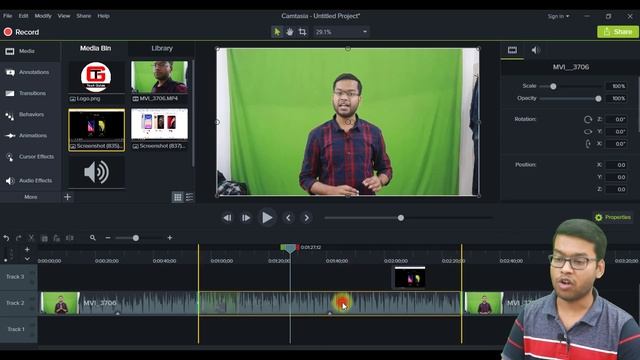640x360 pixels.
Task: Click the Copy icon in timeline toolbar
Action: pyautogui.click(x=44, y=238)
